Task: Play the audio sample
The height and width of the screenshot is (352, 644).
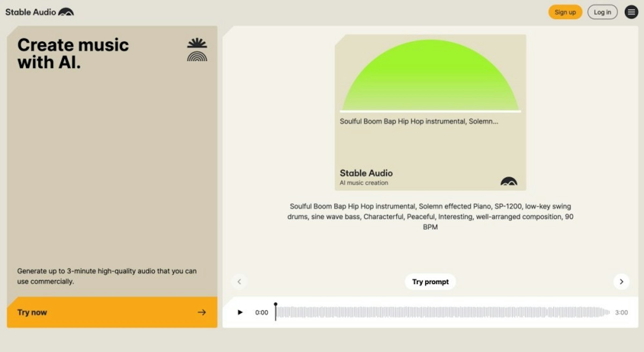Action: [x=240, y=312]
